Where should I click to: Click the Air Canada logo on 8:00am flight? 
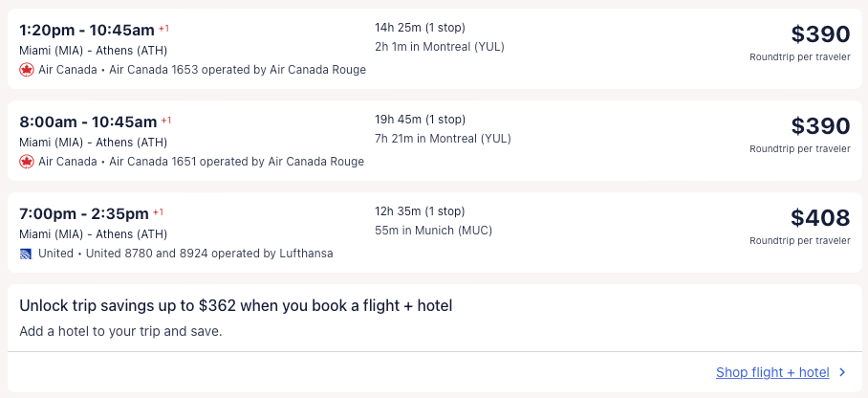point(27,162)
